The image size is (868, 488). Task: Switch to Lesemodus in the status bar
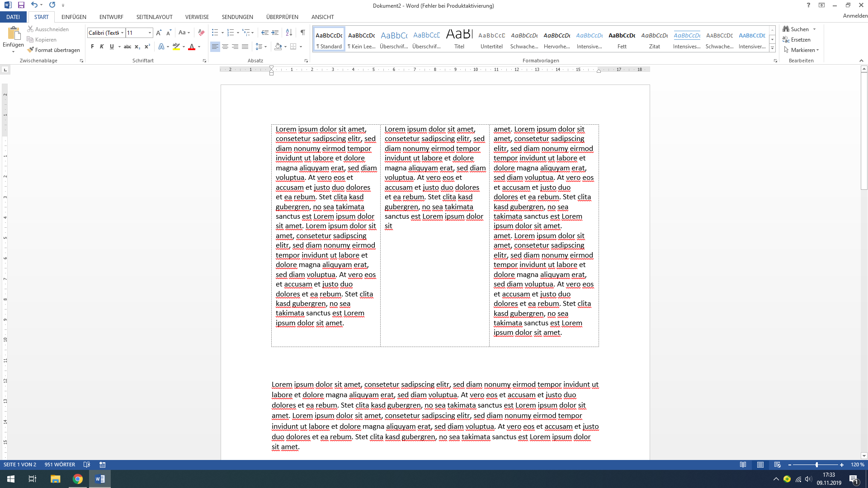(744, 465)
